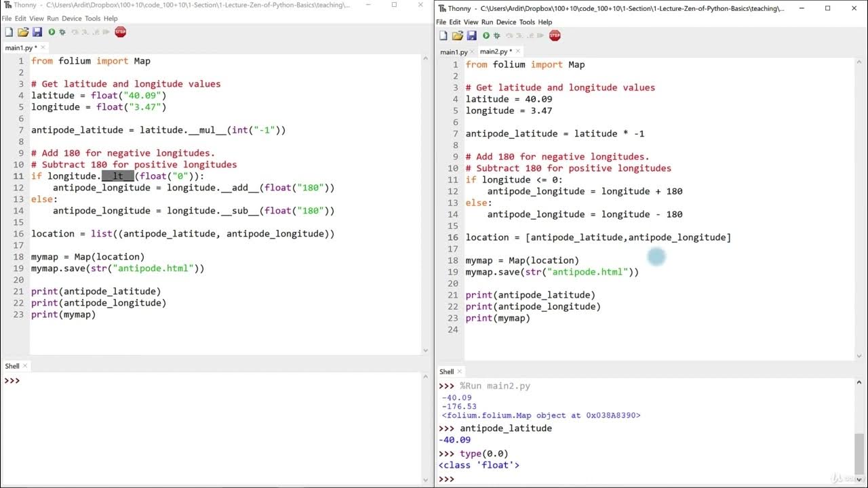Click highlighted '__lt__' on line 11, left editor
The image size is (868, 488).
[x=118, y=176]
